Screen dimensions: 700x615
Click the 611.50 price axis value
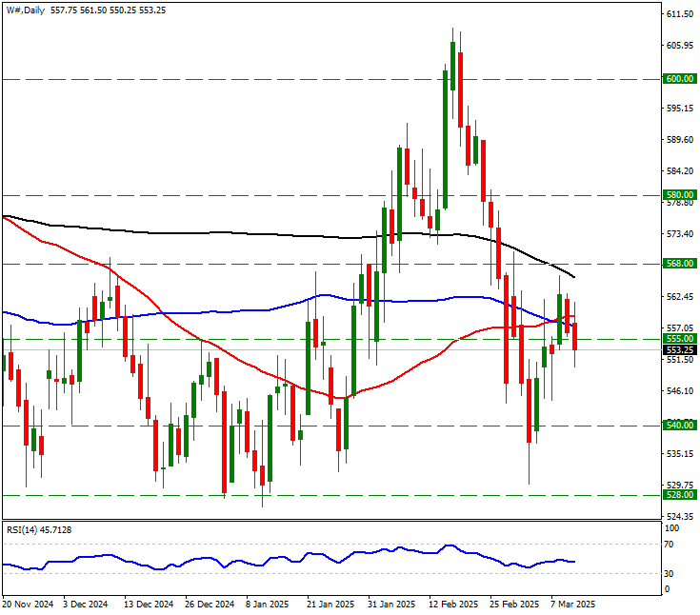click(680, 14)
